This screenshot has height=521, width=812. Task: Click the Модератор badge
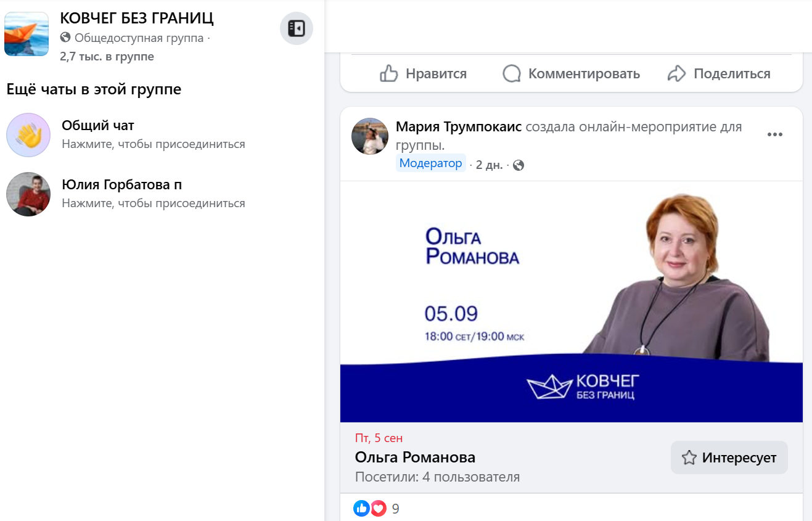tap(430, 163)
